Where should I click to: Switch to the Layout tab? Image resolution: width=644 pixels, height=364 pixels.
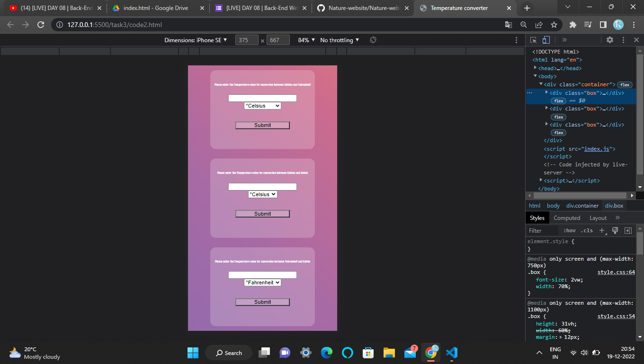[598, 218]
